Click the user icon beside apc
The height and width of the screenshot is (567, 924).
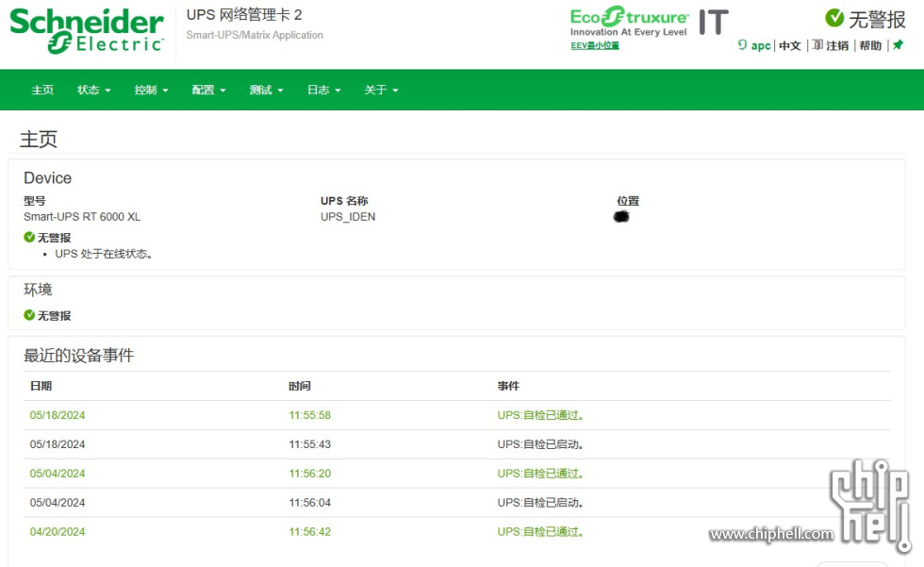click(743, 44)
